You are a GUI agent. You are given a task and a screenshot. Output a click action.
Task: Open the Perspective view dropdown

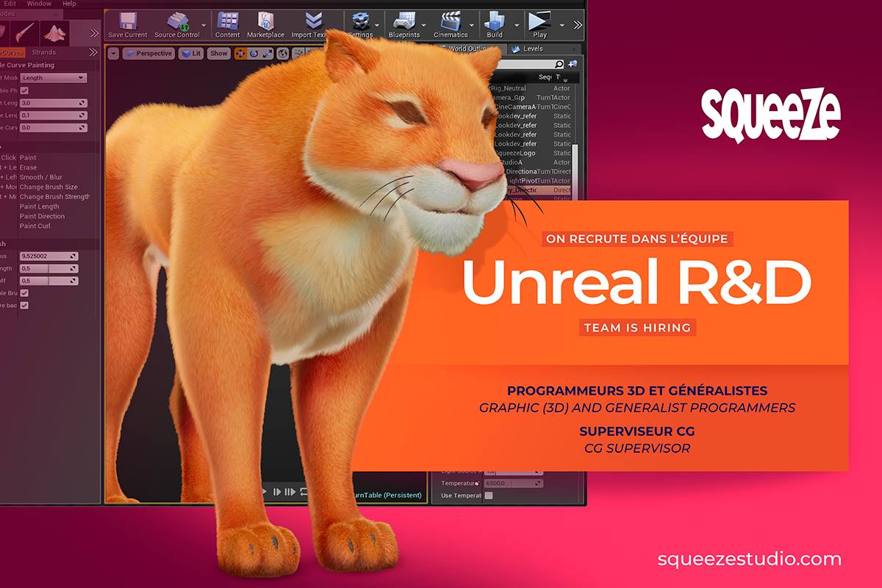click(148, 54)
